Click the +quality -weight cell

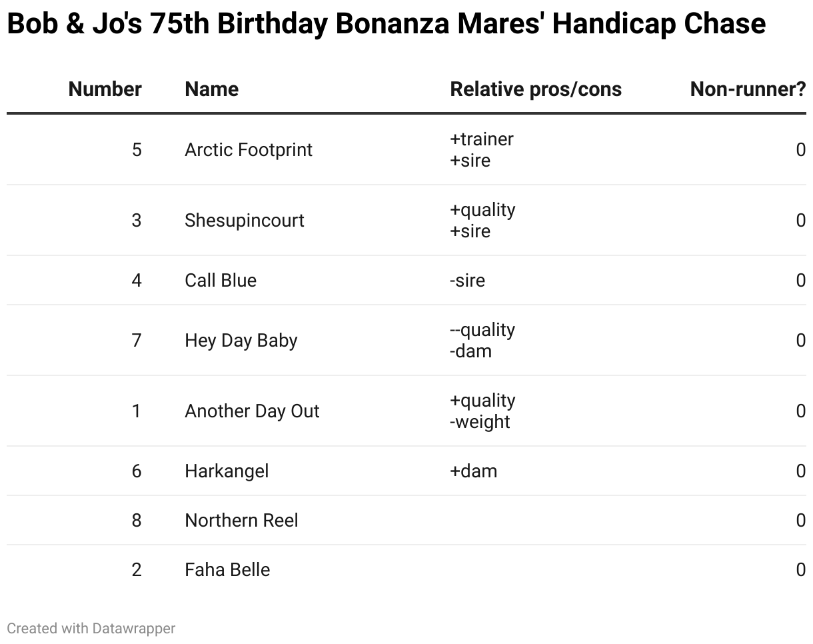click(x=482, y=411)
